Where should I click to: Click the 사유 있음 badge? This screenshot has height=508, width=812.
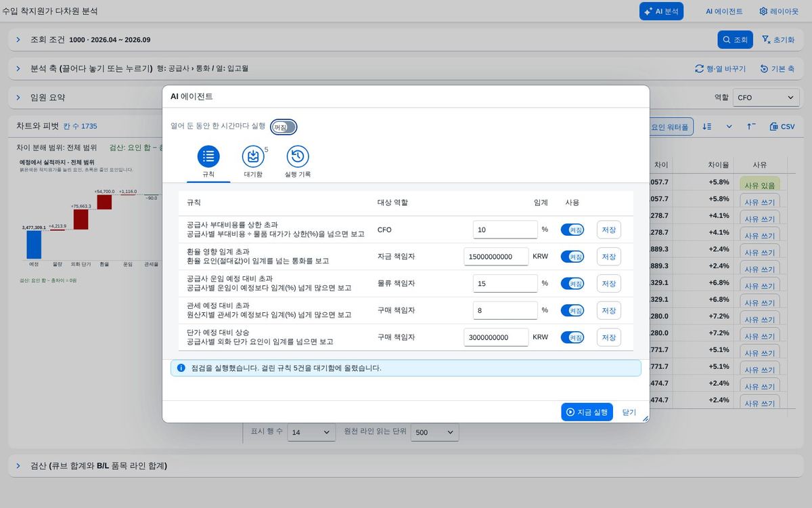[x=759, y=185]
